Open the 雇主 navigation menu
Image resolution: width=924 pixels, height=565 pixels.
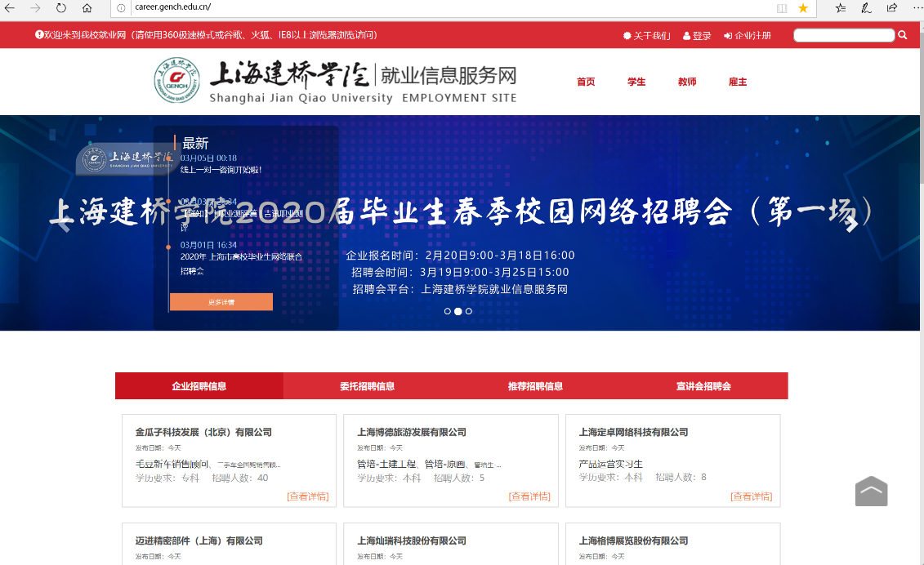[x=738, y=82]
